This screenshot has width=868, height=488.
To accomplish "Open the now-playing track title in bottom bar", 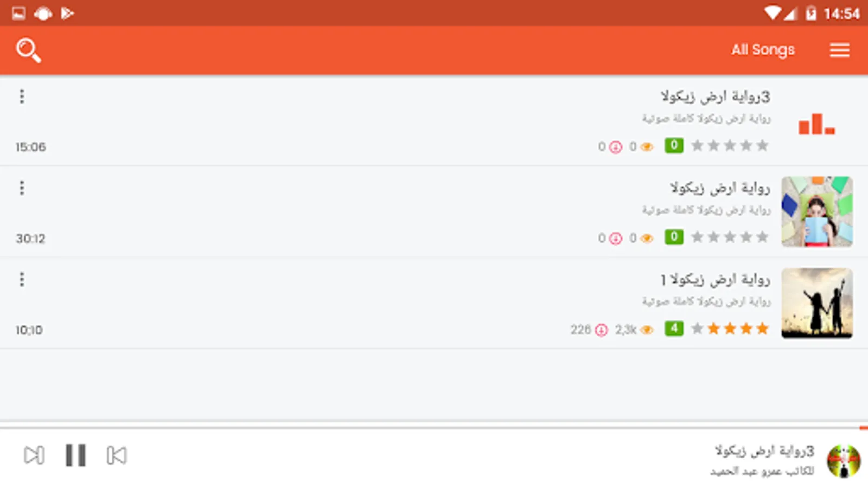I will (x=764, y=451).
